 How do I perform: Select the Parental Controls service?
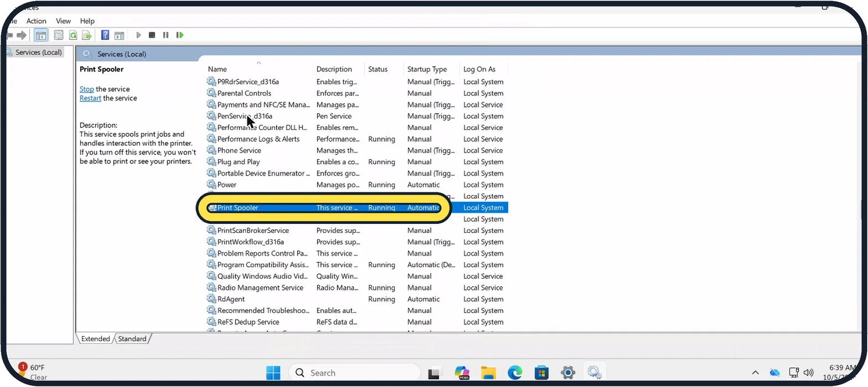(x=356, y=93)
